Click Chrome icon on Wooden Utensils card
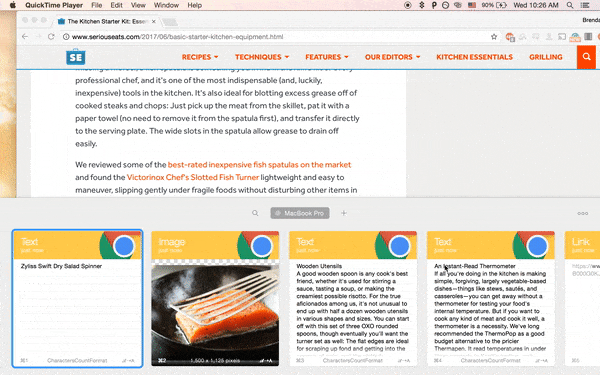The image size is (600, 375). coord(398,245)
